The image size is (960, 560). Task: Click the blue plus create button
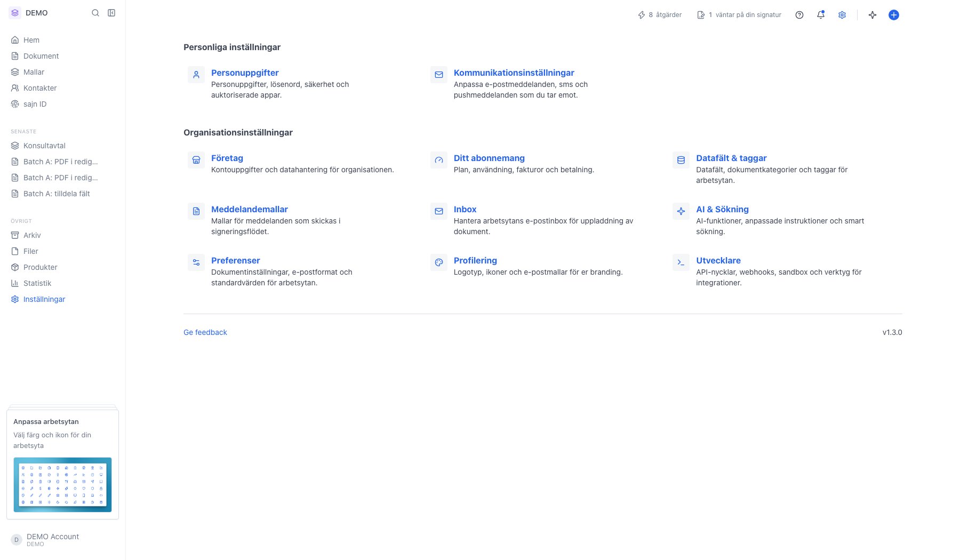coord(894,15)
